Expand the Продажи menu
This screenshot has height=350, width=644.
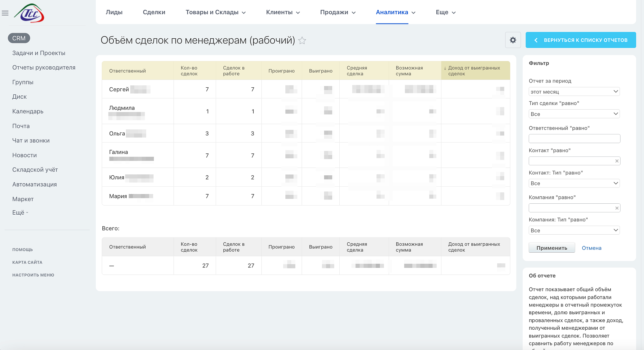point(338,12)
